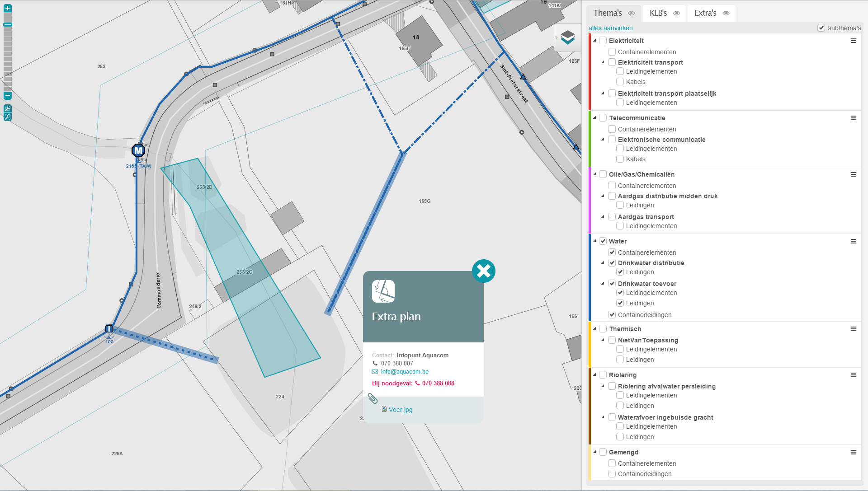Open the Telecommunicatie theme menu icon
Image resolution: width=868 pixels, height=491 pixels.
click(854, 118)
